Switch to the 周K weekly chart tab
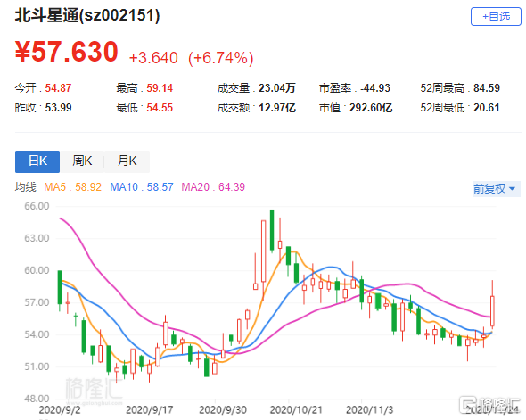 coord(82,161)
